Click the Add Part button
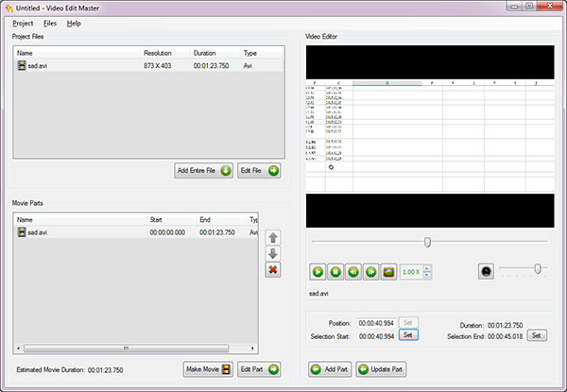 tap(330, 369)
